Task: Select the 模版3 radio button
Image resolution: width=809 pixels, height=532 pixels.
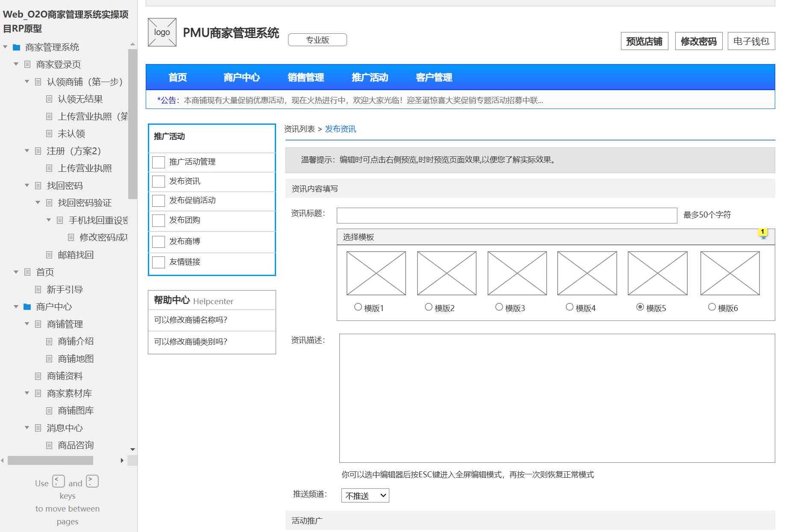Action: coord(499,306)
